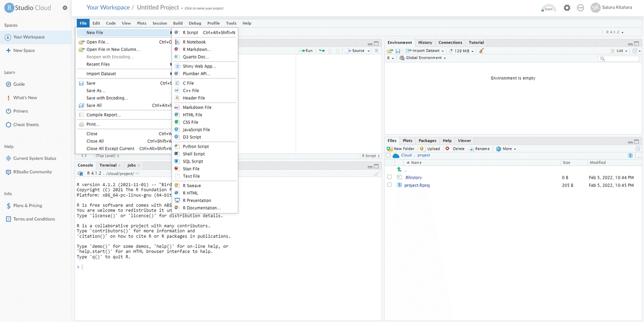Open the Source button dropdown arrow
Screen dimensions: 644x322
pos(370,50)
